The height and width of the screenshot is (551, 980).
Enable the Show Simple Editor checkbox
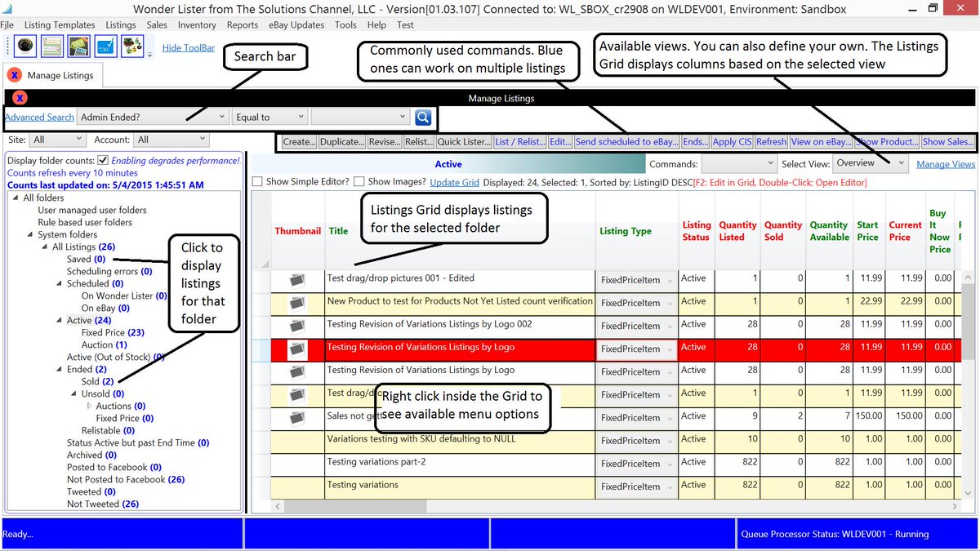[257, 182]
